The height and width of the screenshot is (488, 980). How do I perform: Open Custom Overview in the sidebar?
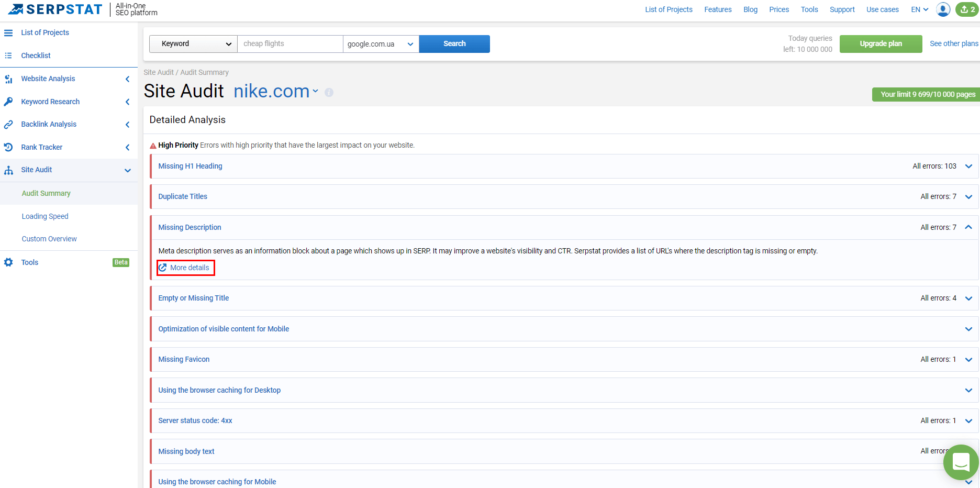coord(49,239)
